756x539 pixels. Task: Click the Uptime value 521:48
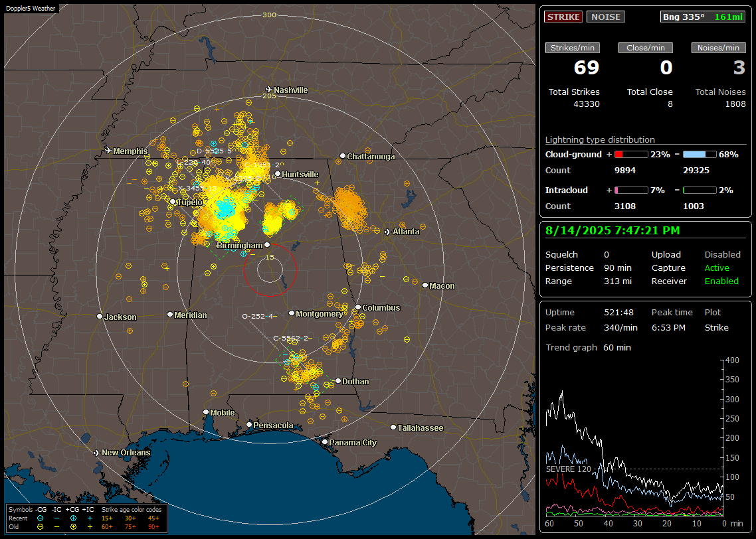click(618, 313)
